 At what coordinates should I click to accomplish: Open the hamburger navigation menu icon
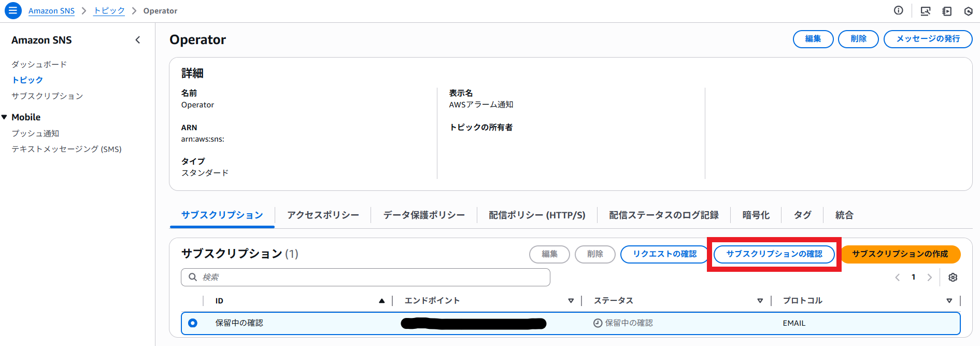tap(13, 10)
